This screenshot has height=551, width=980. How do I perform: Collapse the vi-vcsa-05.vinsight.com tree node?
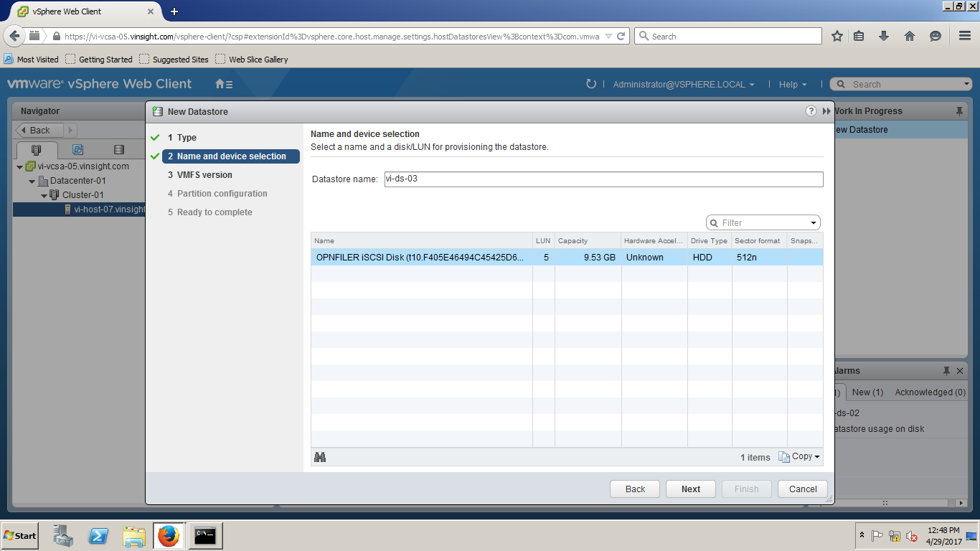(x=20, y=166)
